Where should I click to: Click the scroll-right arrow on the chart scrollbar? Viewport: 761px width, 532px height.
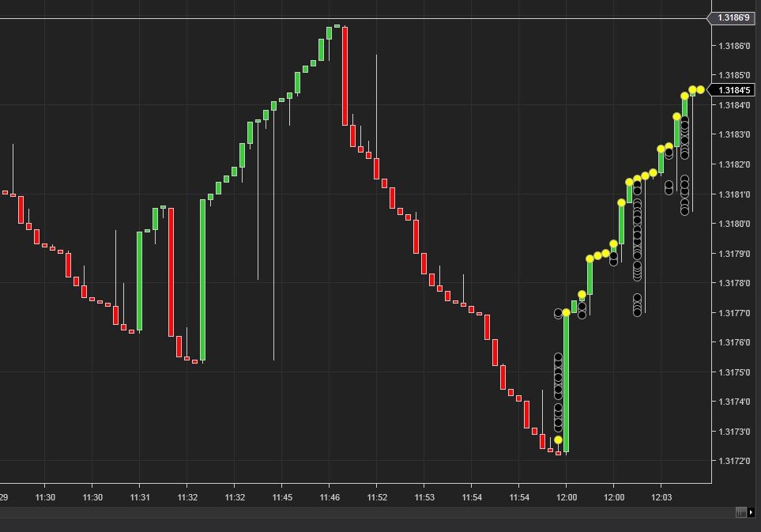tap(752, 512)
